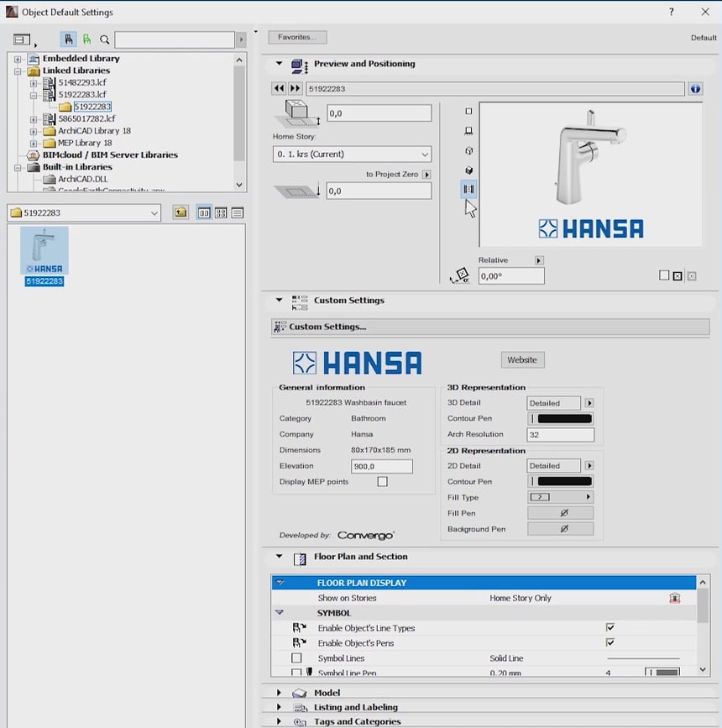Click the Enable Object's Pens row icon

coord(299,642)
